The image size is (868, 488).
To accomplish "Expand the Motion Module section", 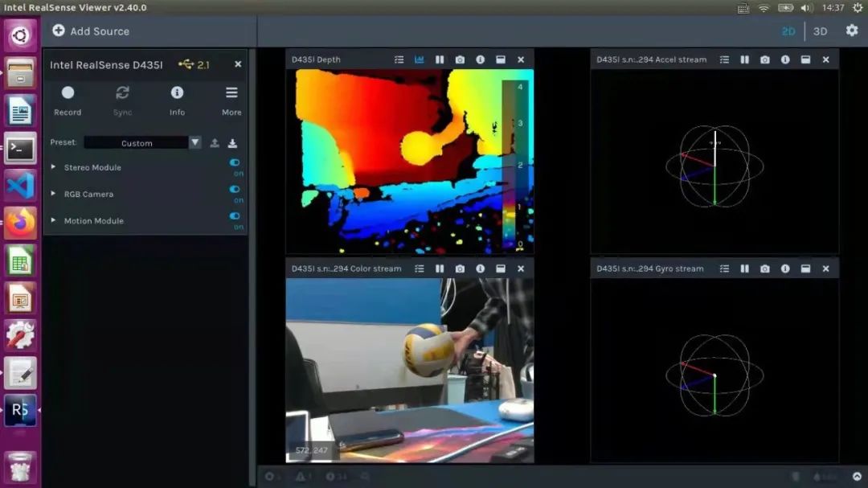I will [53, 220].
